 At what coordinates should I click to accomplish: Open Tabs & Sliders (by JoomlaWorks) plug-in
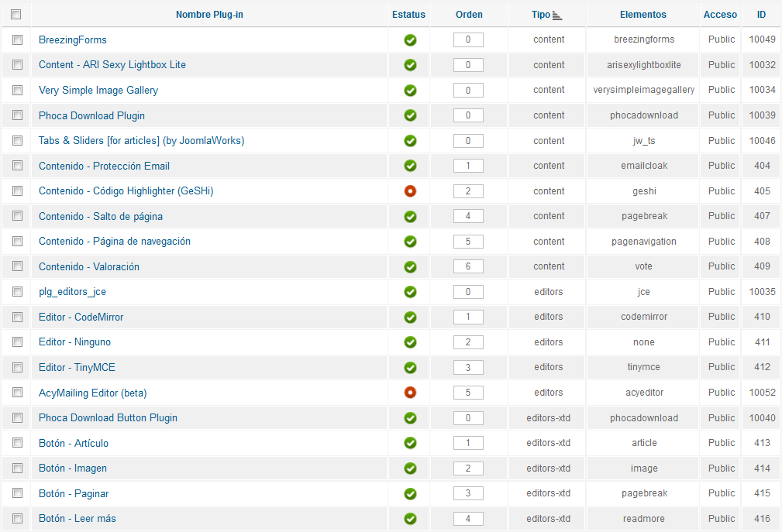point(142,140)
